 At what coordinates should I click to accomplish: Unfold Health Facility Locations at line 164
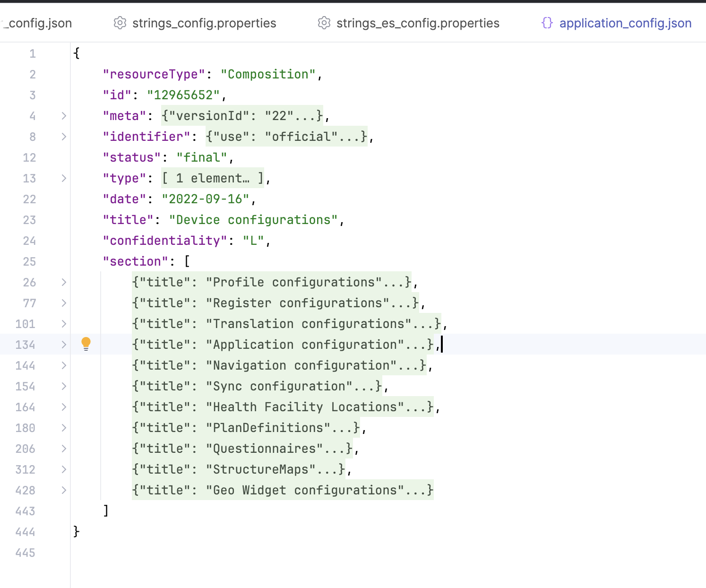point(64,407)
